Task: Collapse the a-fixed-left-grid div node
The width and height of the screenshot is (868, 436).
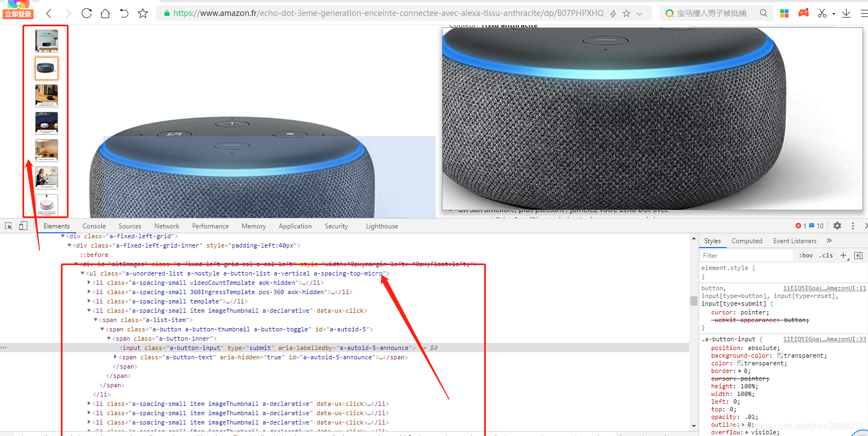Action: tap(63, 236)
